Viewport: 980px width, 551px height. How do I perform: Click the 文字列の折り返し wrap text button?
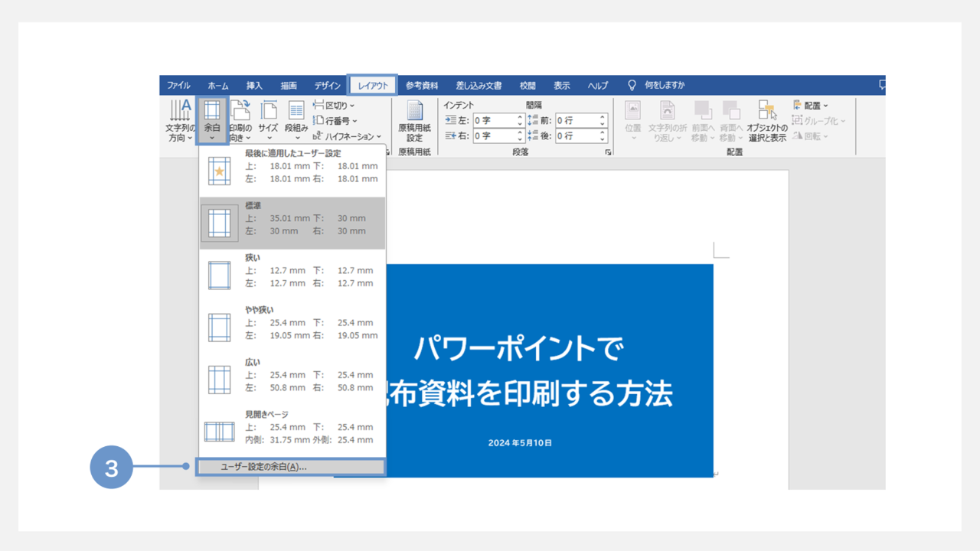click(x=667, y=121)
